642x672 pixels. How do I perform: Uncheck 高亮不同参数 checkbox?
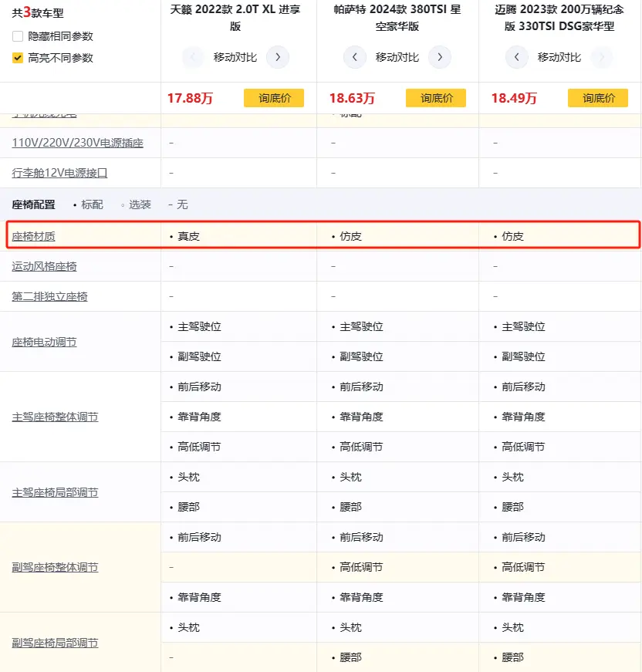[x=18, y=57]
